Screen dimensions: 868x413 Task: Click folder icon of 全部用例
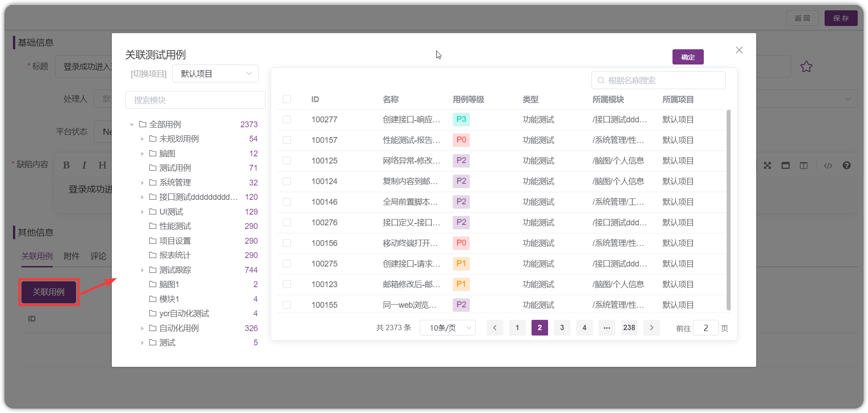(x=143, y=124)
